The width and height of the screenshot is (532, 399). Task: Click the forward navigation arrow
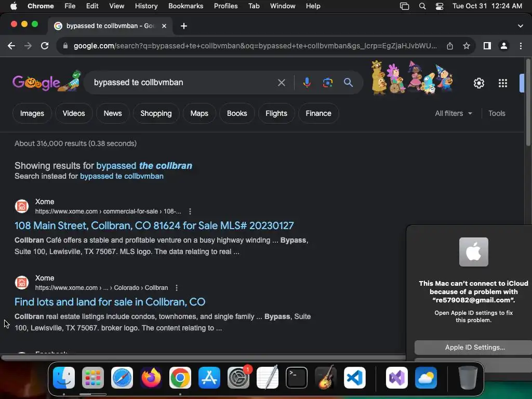tap(28, 46)
